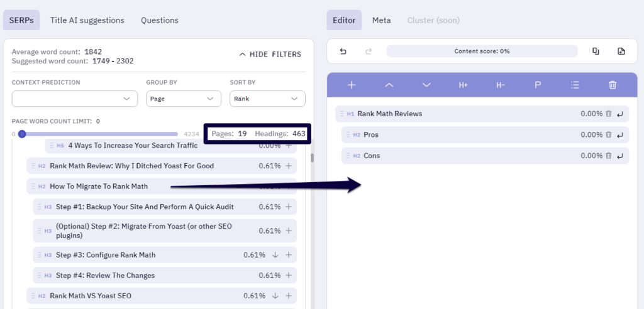Select the Cons heading in the editor

pyautogui.click(x=485, y=156)
